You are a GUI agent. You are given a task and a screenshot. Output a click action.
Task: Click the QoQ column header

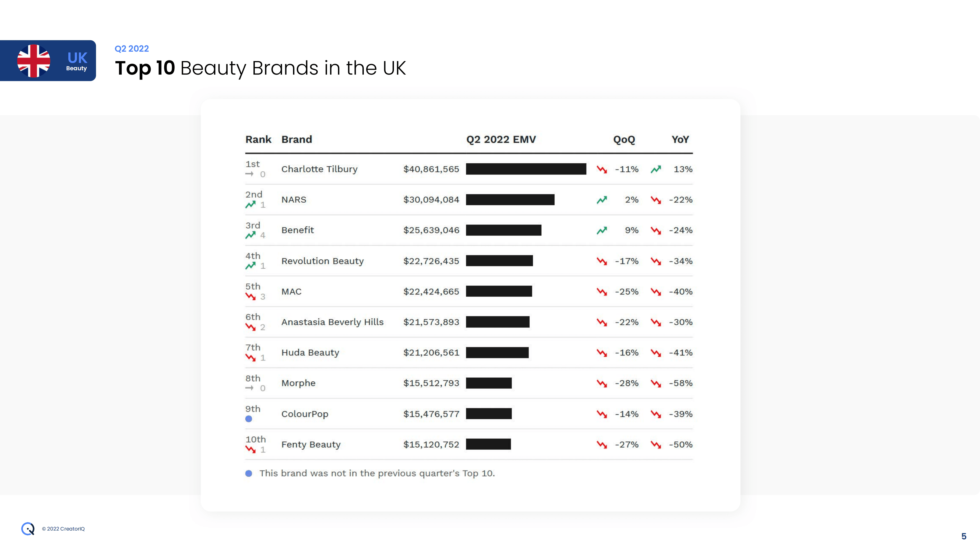click(624, 140)
